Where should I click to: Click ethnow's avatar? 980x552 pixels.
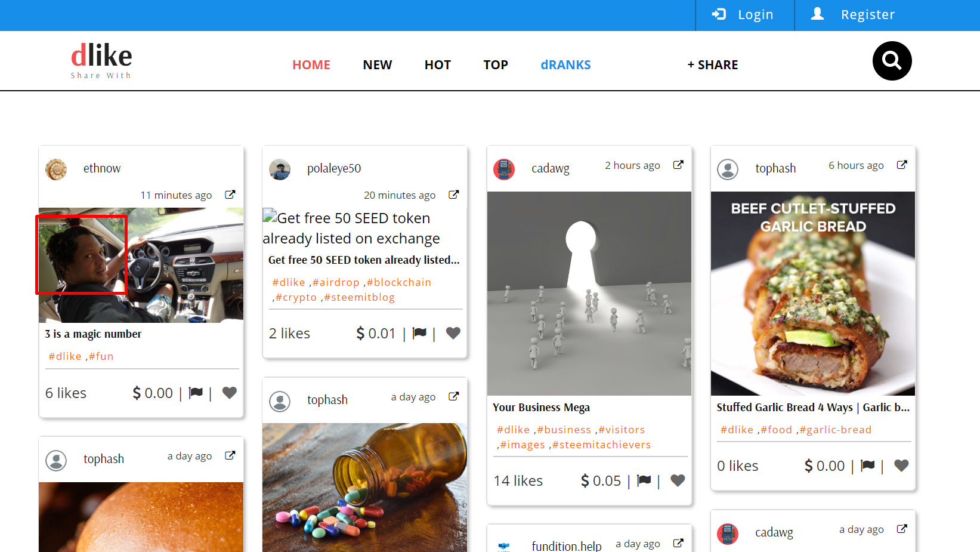56,169
